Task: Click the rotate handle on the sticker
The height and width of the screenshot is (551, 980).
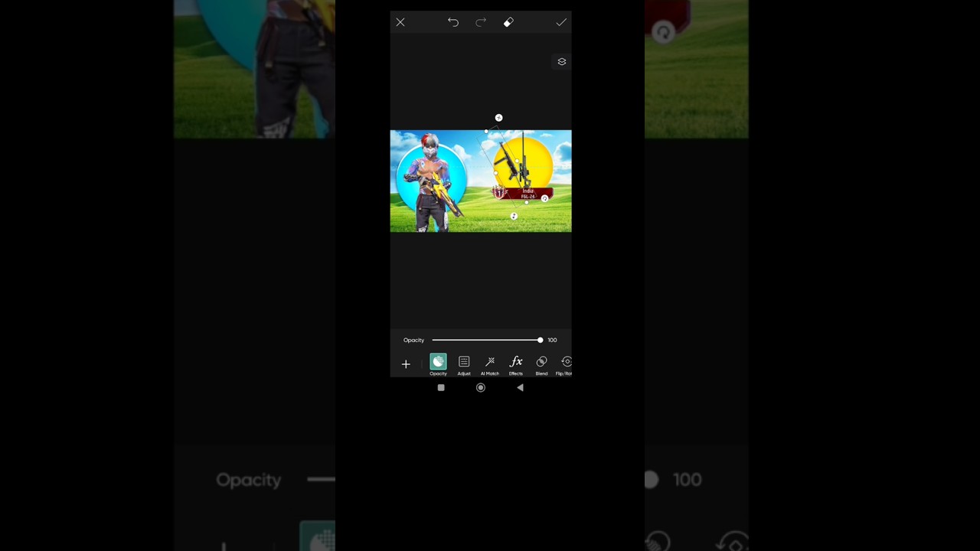Action: pos(544,199)
